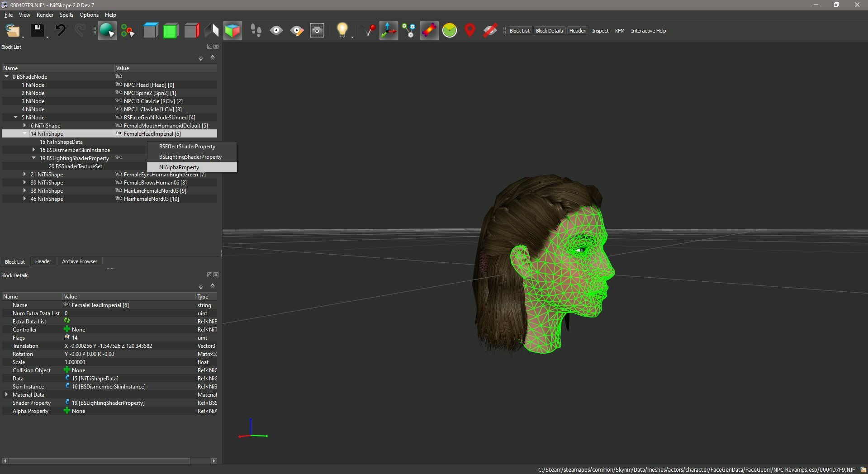
Task: Click the Save floppy disk icon
Action: 38,31
